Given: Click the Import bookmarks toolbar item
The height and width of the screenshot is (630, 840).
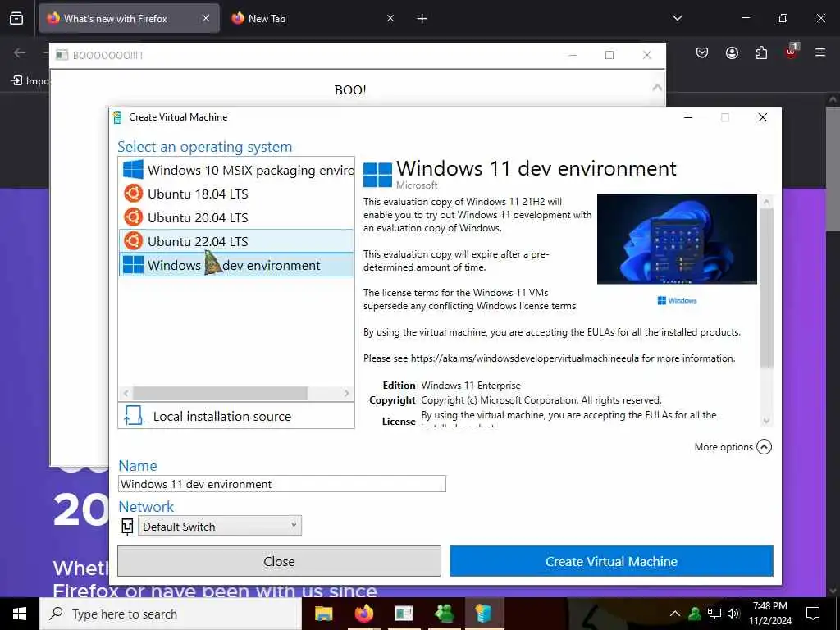Looking at the screenshot, I should (x=30, y=81).
